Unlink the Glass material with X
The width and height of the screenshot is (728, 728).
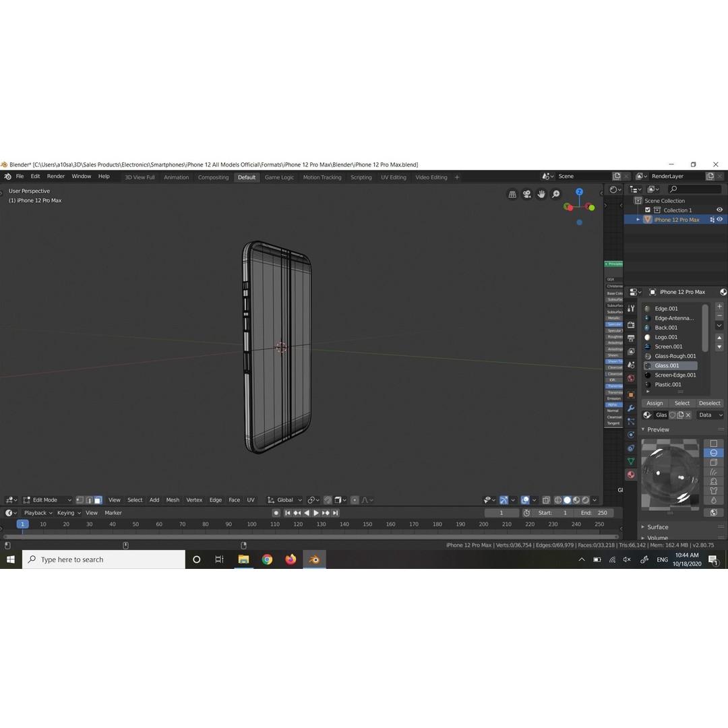click(688, 415)
